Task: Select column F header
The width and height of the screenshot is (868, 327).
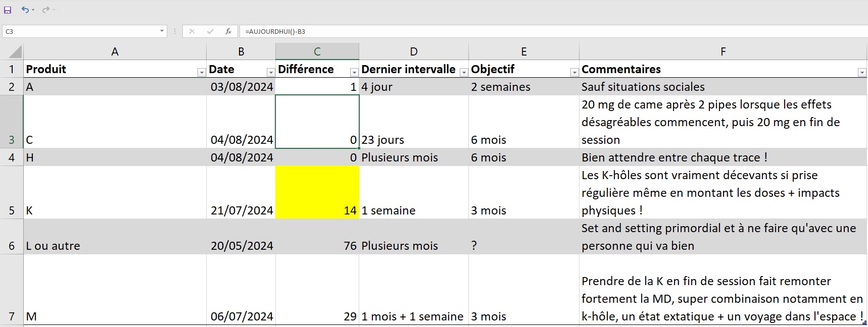Action: (x=723, y=51)
